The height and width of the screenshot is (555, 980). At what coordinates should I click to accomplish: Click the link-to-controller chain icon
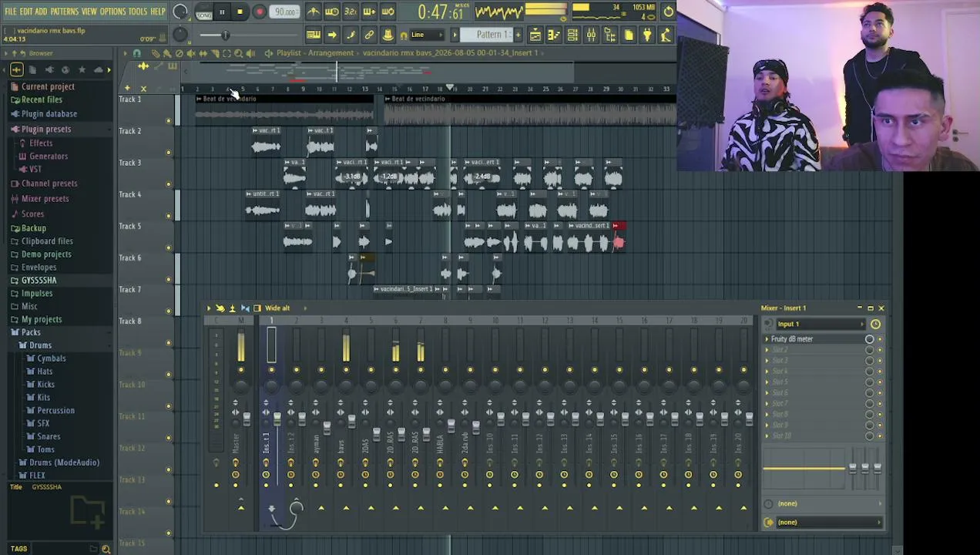(x=369, y=35)
